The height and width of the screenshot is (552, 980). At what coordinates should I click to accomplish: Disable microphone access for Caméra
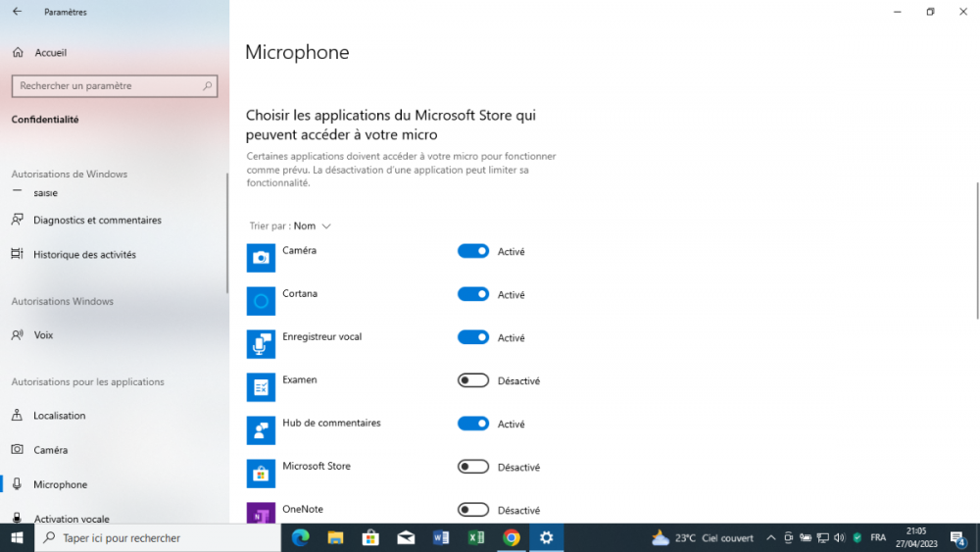click(473, 251)
